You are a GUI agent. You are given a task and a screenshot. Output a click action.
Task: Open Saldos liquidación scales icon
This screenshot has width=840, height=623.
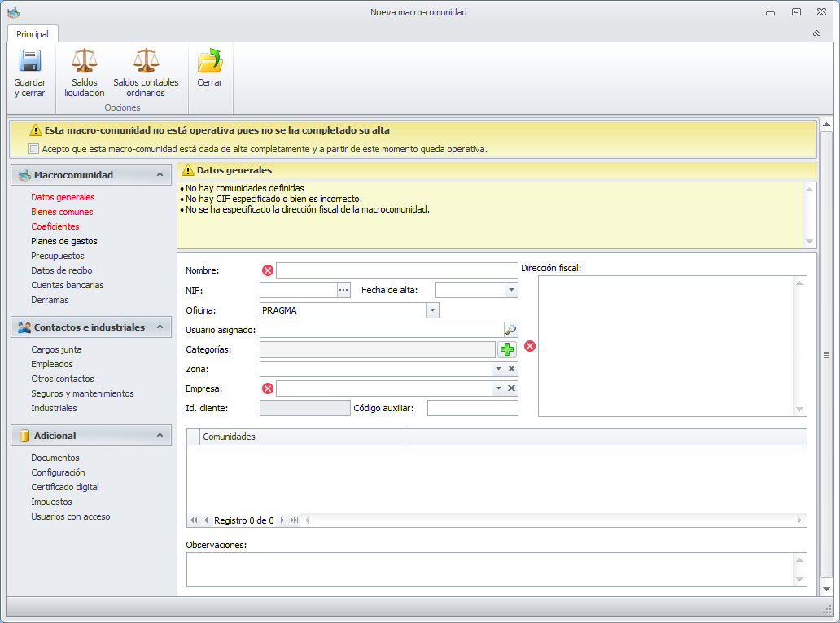point(84,62)
